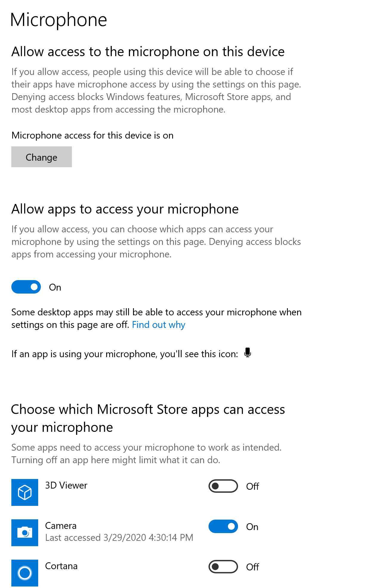
Task: Select the Camera app name
Action: (x=61, y=526)
